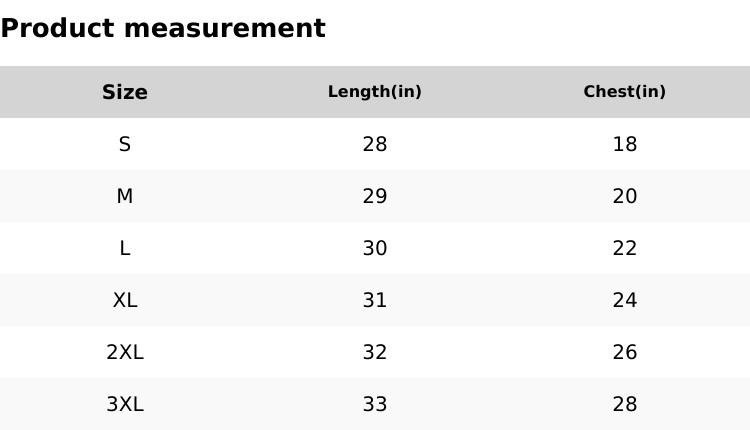Image resolution: width=750 pixels, height=430 pixels.
Task: Click the Size column header
Action: tap(125, 92)
